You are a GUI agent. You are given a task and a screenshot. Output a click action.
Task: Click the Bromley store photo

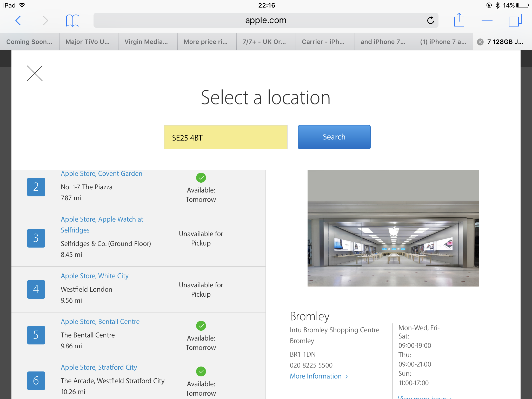pyautogui.click(x=393, y=228)
